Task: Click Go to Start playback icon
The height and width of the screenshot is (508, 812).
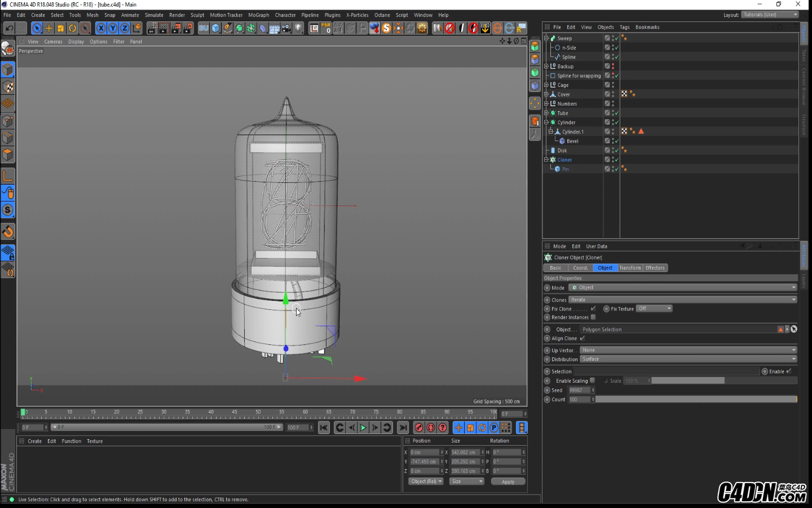Action: pos(324,428)
